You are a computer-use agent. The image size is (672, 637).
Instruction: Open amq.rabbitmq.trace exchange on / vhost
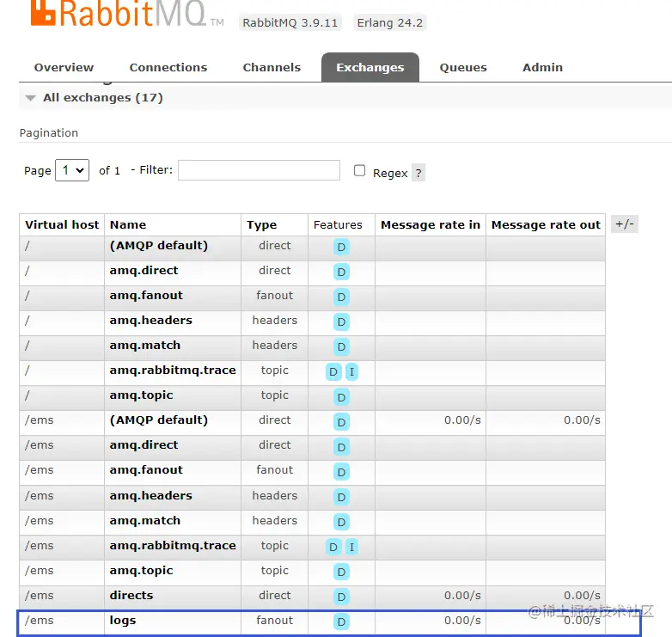[x=173, y=370]
